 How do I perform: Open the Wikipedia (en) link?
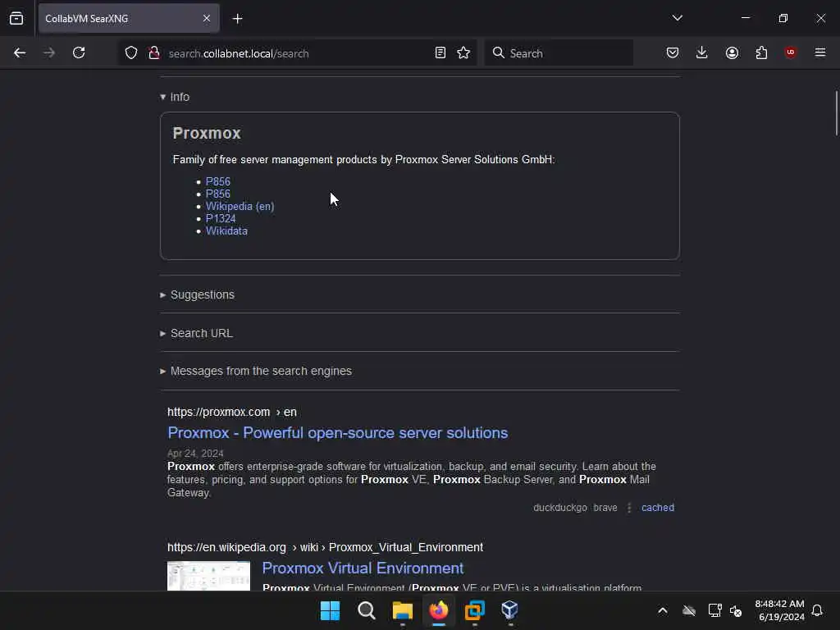click(240, 206)
